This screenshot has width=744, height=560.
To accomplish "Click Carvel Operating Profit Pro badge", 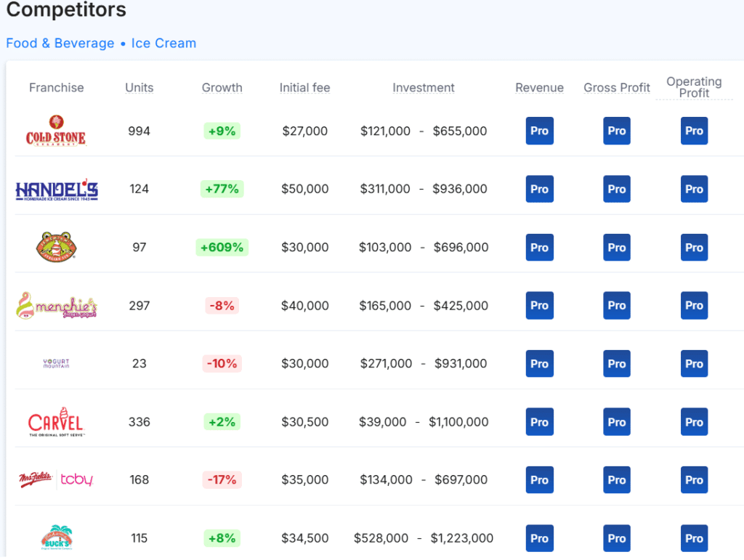I will click(694, 421).
